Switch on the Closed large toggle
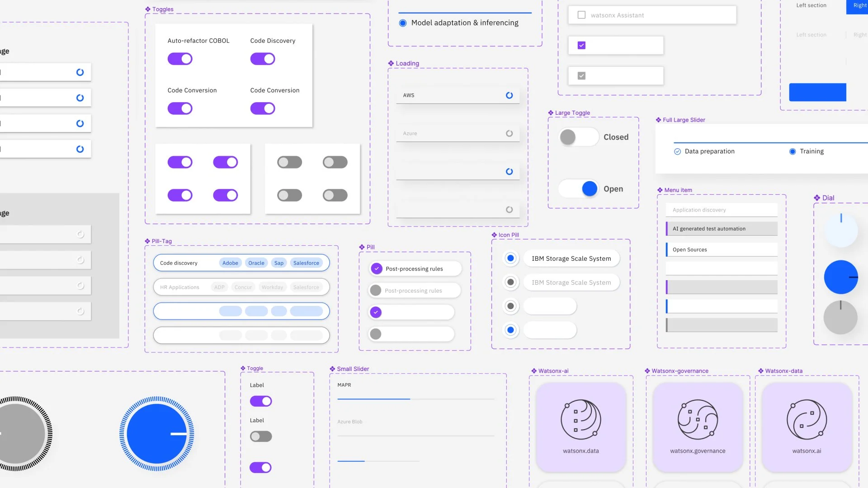The image size is (868, 488). point(578,137)
